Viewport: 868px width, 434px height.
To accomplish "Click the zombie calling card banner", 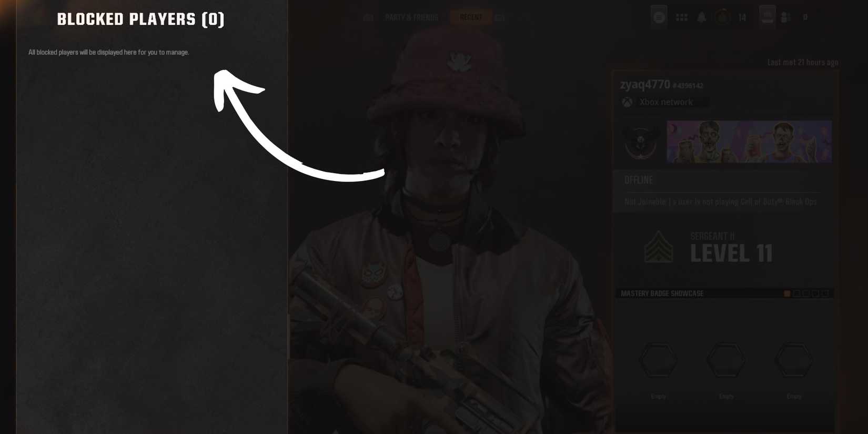I will [749, 142].
